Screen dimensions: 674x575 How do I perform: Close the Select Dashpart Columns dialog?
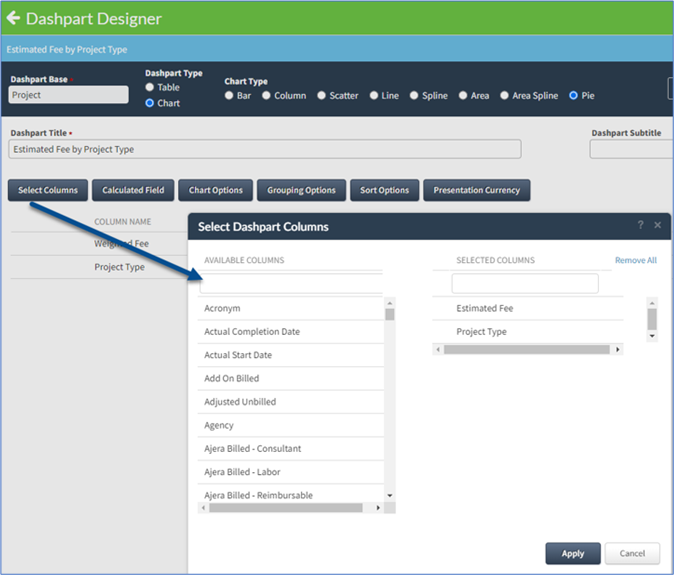click(x=657, y=226)
